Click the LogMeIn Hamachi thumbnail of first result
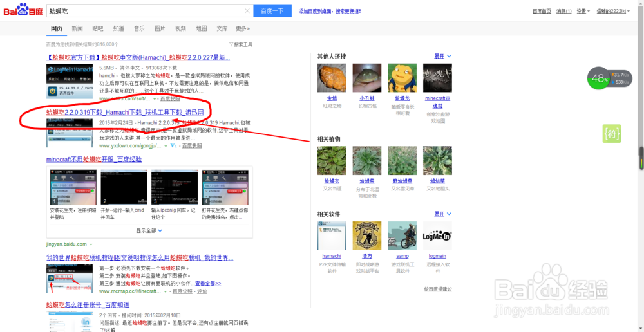644x332 pixels. (70, 81)
